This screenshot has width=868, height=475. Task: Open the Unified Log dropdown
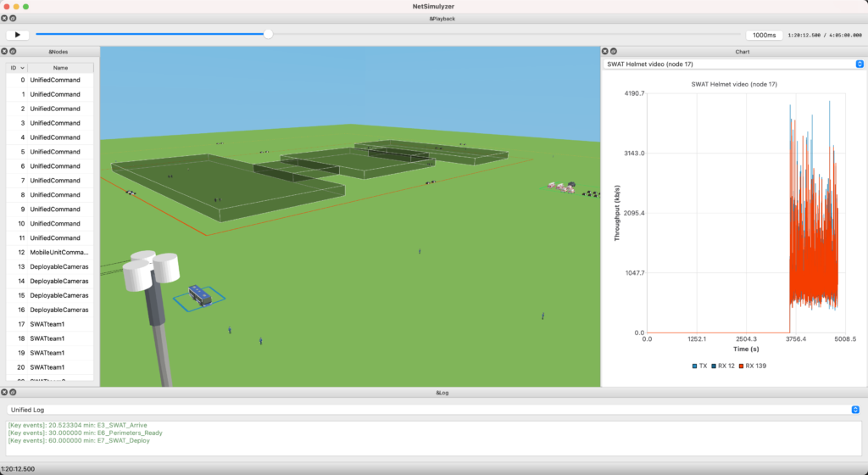[x=433, y=410]
